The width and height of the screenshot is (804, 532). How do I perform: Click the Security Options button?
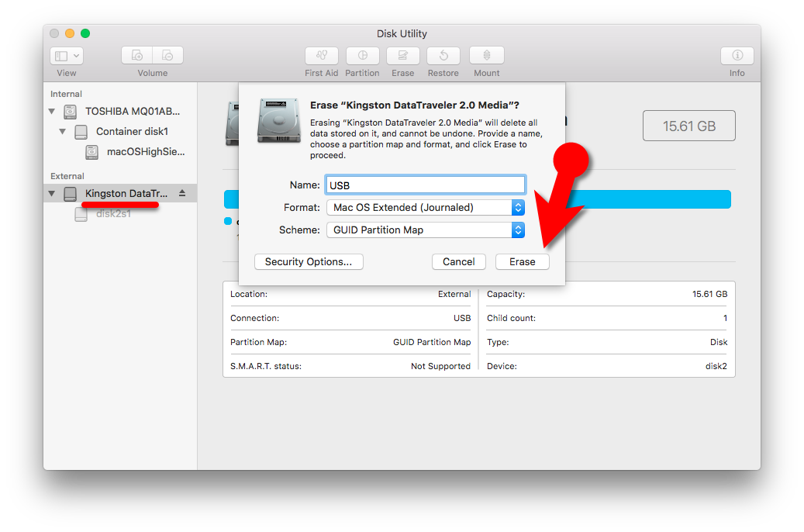click(x=309, y=261)
